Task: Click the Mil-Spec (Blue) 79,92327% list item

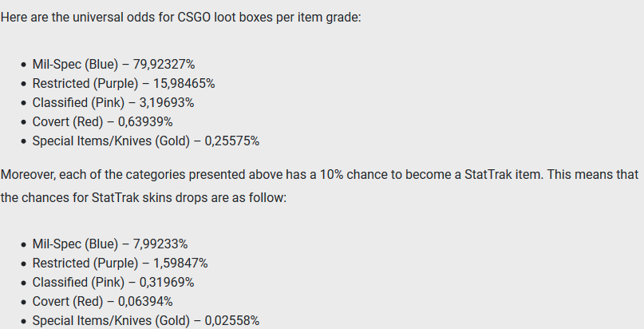Action: click(x=114, y=65)
